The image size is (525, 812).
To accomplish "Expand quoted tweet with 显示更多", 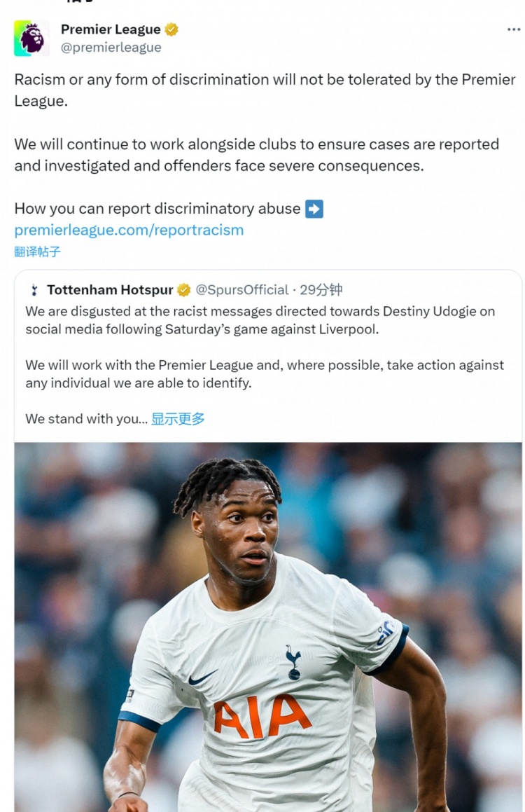I will (177, 418).
